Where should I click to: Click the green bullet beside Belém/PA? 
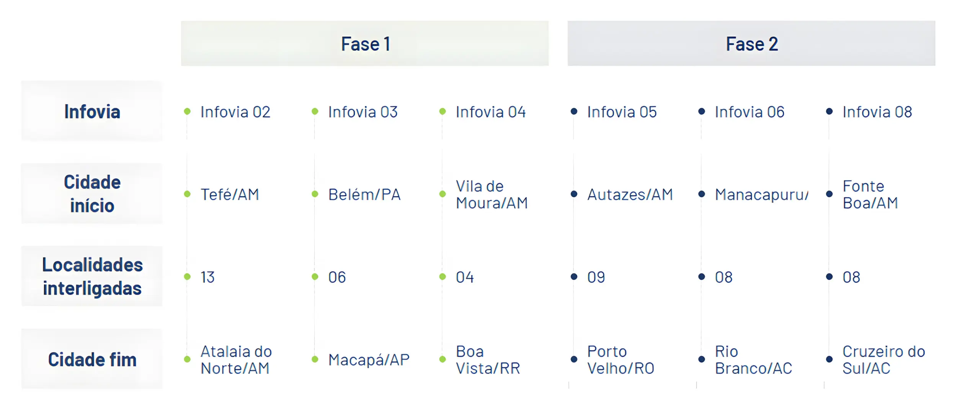tap(315, 194)
